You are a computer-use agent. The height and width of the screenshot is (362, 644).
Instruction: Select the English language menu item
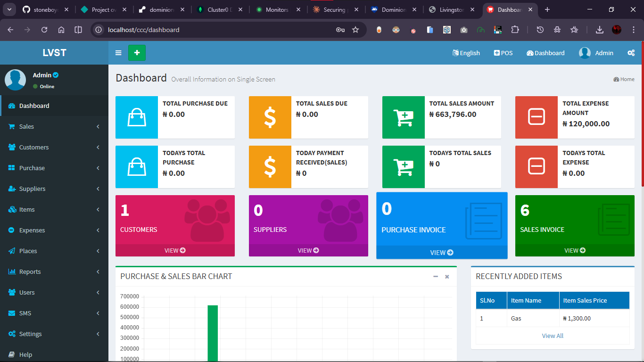pos(466,53)
